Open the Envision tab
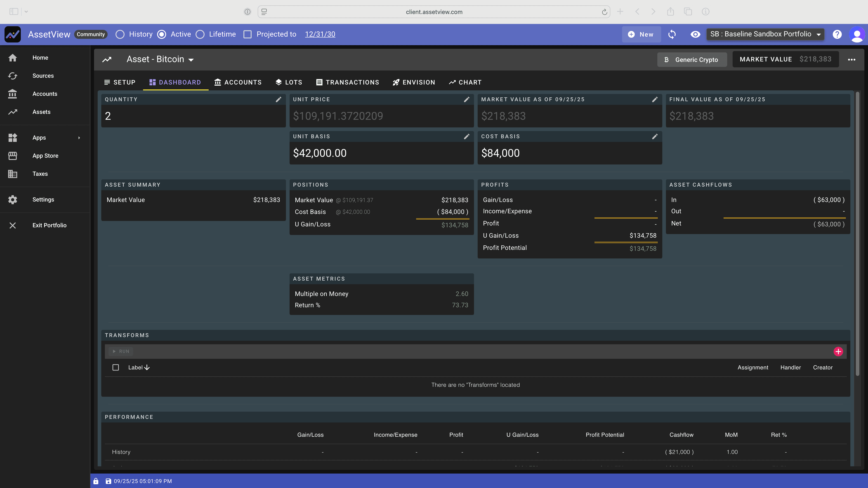Image resolution: width=868 pixels, height=488 pixels. point(414,82)
